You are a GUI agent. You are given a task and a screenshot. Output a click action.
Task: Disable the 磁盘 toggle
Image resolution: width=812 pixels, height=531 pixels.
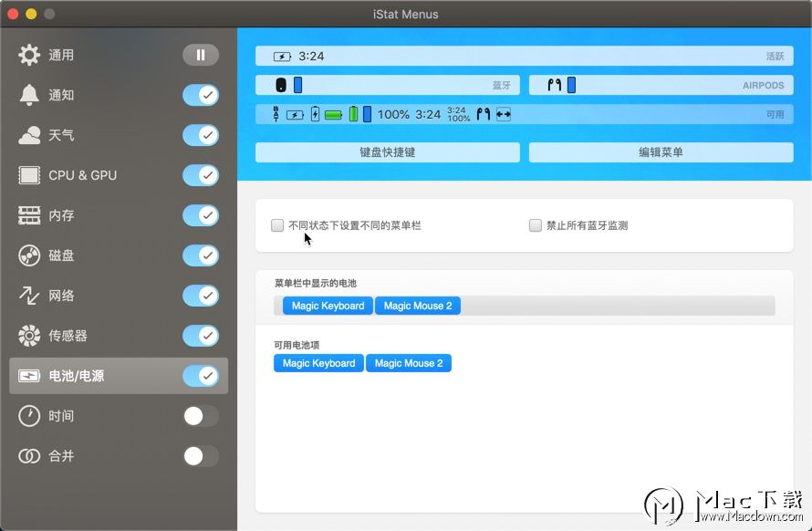201,255
